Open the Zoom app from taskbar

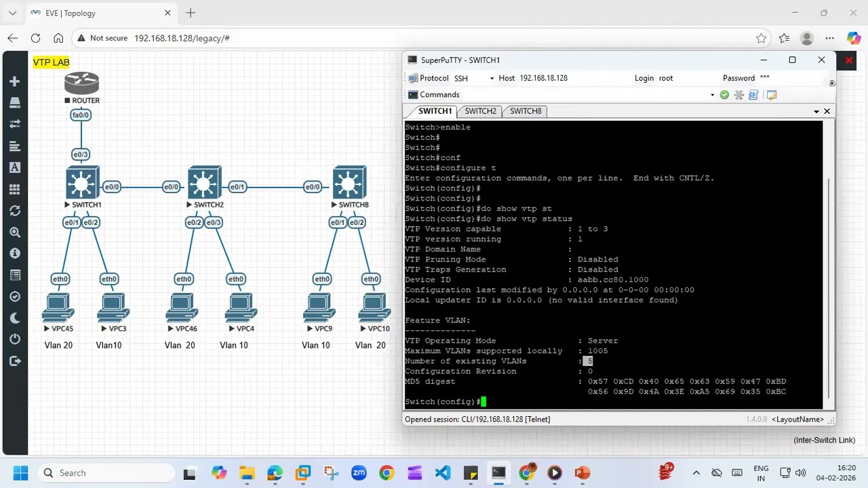(x=359, y=473)
